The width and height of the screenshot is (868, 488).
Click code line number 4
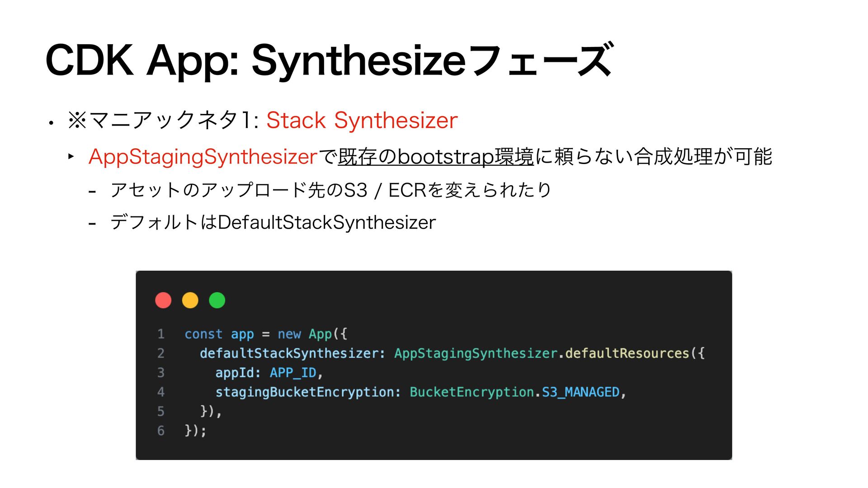[x=160, y=392]
